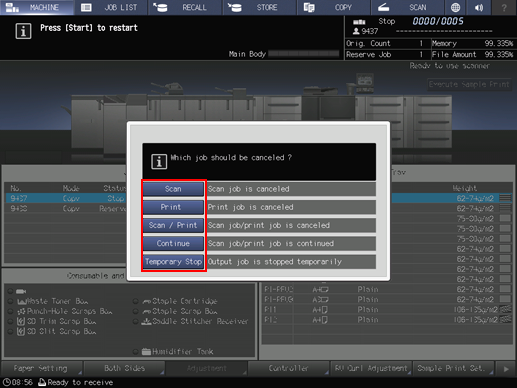Choose Scan / Print cancel option
The image size is (517, 388).
173,225
